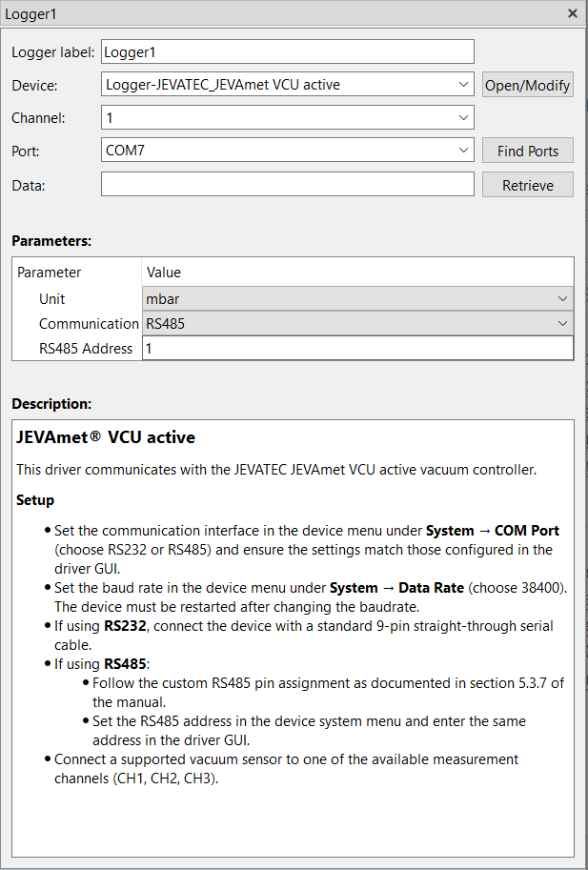Edit the Logger label text field
Screen dimensions: 588x870
click(288, 51)
